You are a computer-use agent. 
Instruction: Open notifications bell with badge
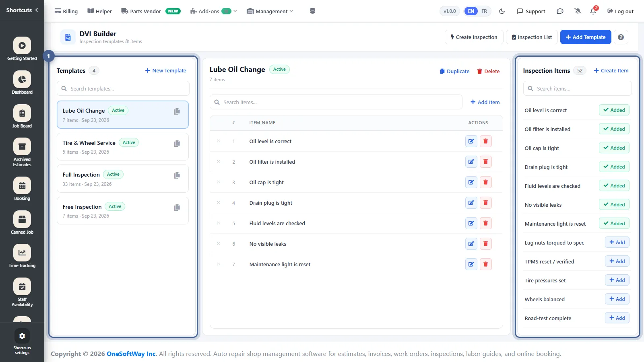point(593,11)
